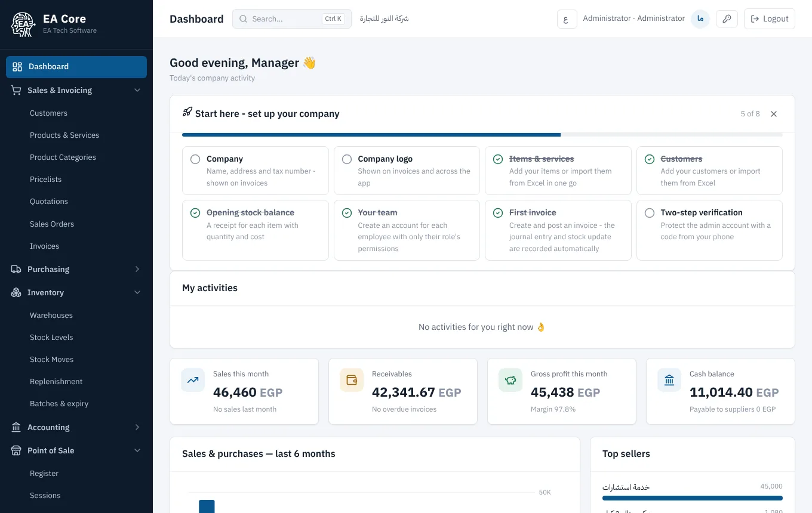
Task: Switch language with the ع button
Action: pyautogui.click(x=566, y=19)
